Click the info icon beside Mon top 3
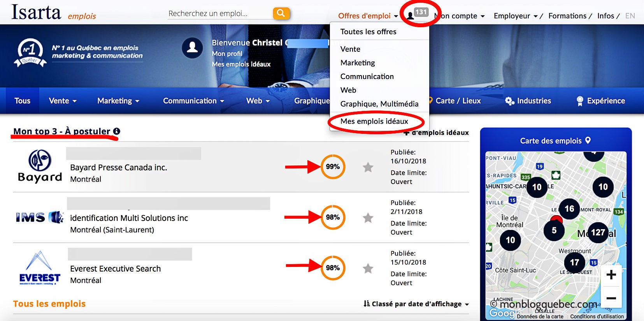Viewport: 644px width, 321px height. pyautogui.click(x=116, y=132)
